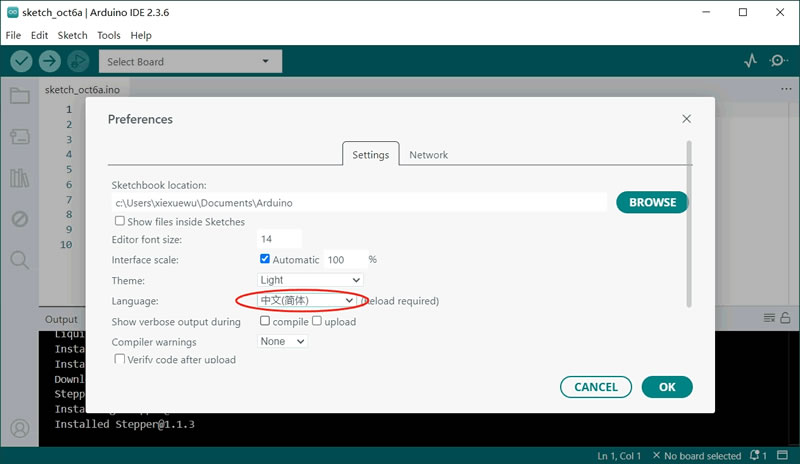Open the Sketchbook folder sidebar icon
The height and width of the screenshot is (464, 800).
point(19,96)
